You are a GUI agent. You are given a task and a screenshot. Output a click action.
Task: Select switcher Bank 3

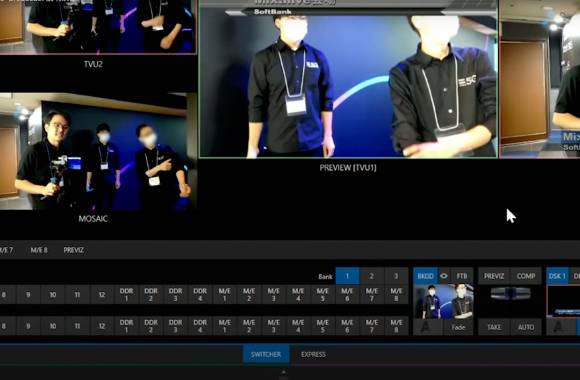click(x=396, y=276)
